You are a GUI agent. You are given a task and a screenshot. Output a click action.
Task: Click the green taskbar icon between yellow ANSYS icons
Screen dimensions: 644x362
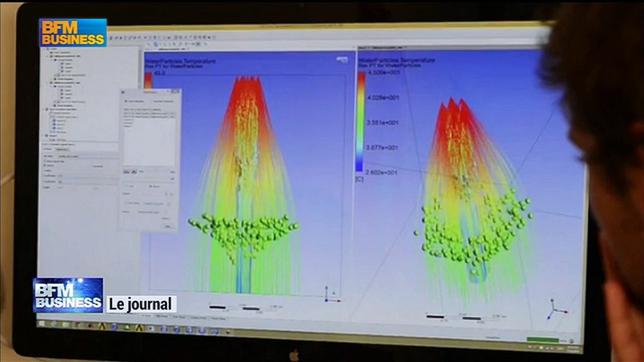(x=127, y=327)
